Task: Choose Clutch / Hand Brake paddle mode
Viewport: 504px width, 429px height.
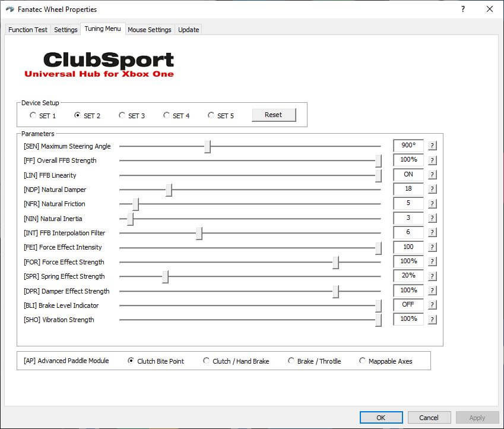Action: [236, 361]
